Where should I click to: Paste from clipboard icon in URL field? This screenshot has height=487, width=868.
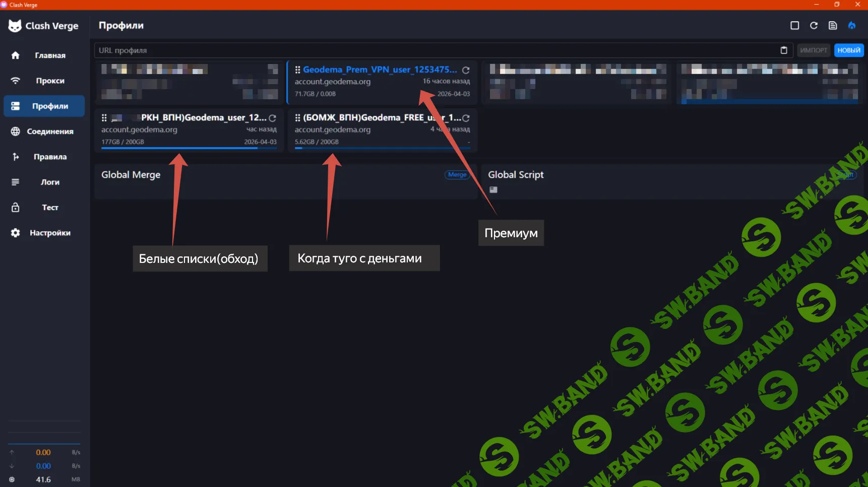click(x=783, y=50)
